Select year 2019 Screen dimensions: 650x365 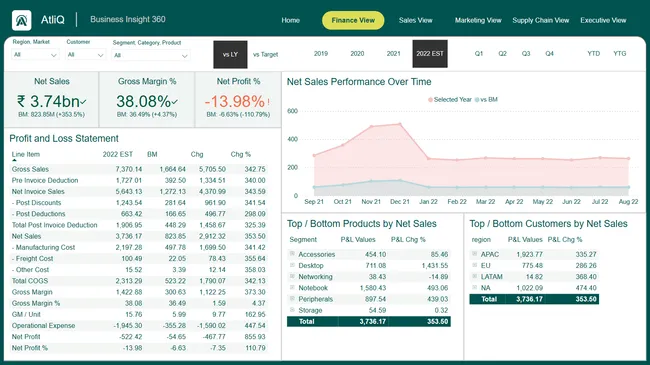[x=321, y=54]
